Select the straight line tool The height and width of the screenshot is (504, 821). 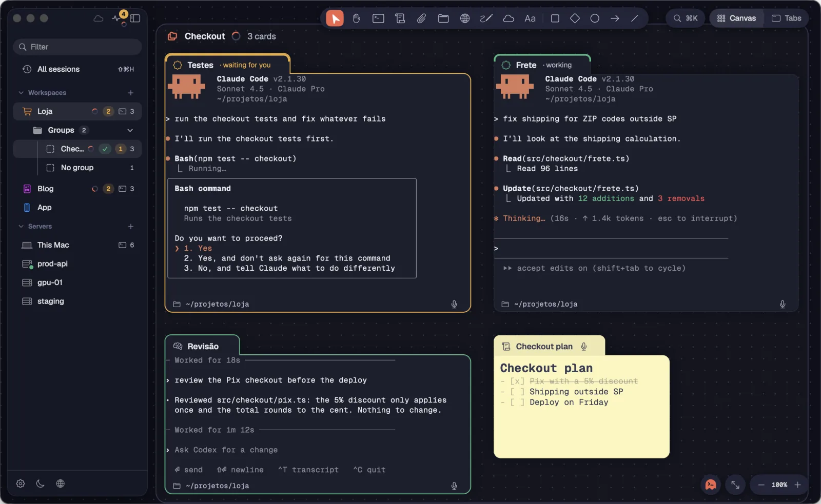tap(635, 18)
